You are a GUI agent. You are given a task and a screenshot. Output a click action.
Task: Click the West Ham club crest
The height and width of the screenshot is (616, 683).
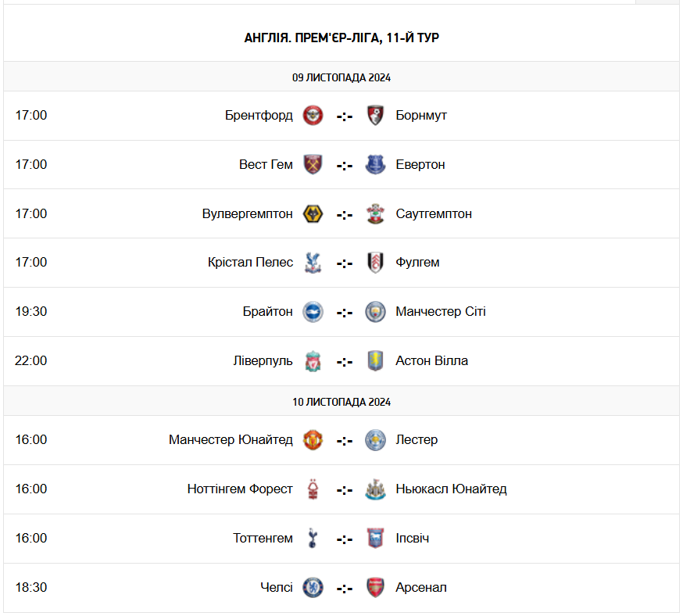tap(313, 165)
